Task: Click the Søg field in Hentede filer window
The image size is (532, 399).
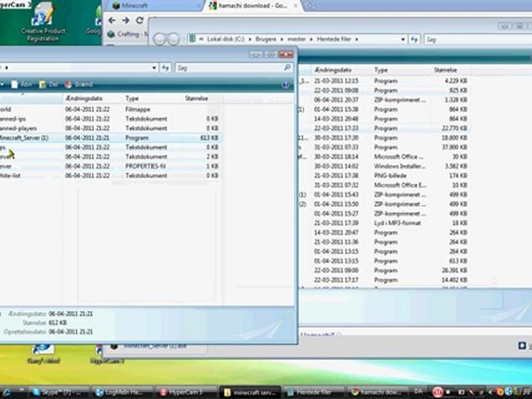Action: click(478, 39)
